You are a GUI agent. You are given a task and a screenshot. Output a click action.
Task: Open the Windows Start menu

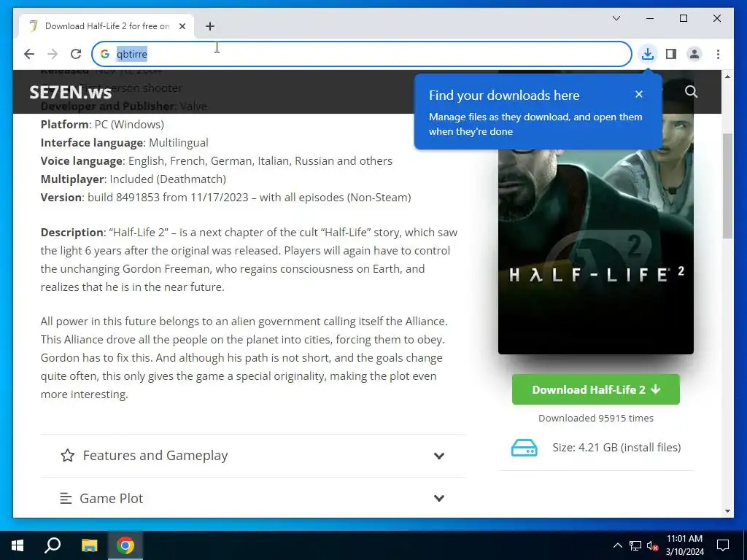(18, 545)
